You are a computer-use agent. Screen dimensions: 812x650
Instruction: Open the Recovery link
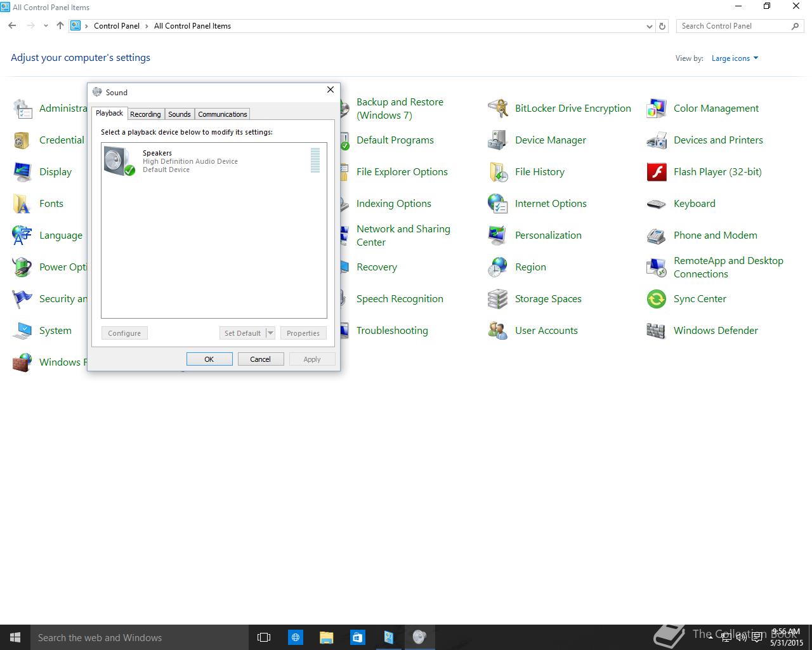coord(377,267)
